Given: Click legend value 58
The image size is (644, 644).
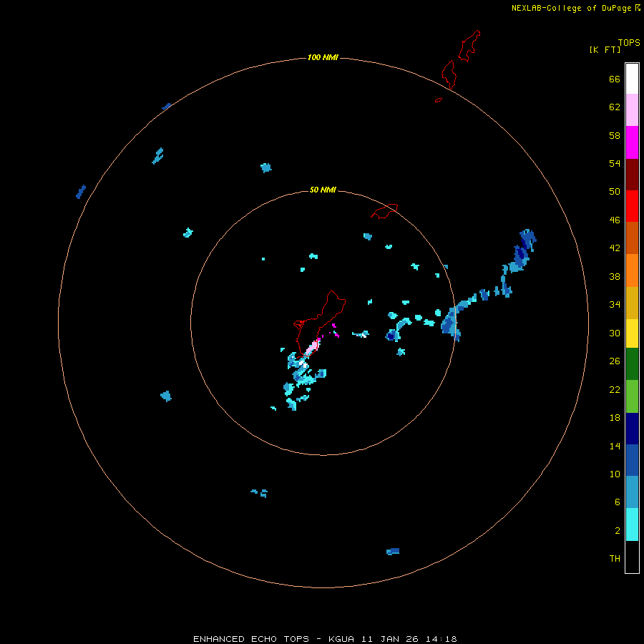Looking at the screenshot, I should coord(615,135).
